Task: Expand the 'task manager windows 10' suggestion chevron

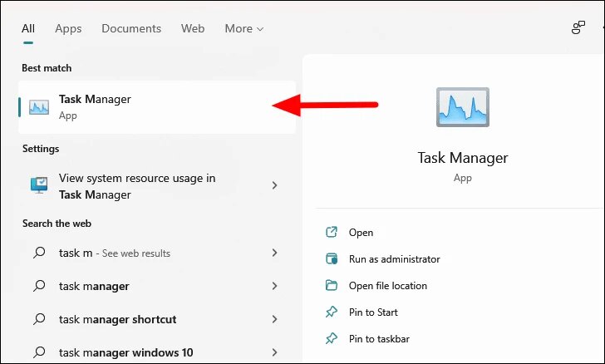Action: point(274,352)
